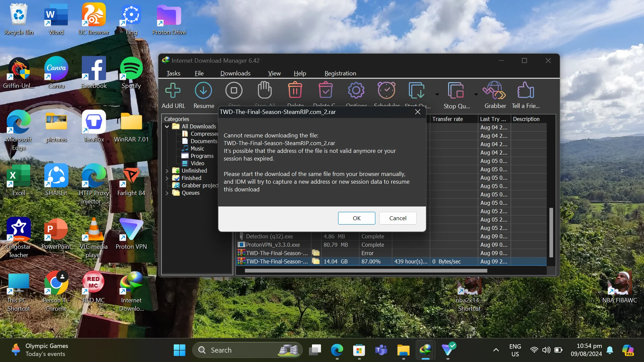This screenshot has height=362, width=644.
Task: Click the Stop All hand icon
Action: click(x=265, y=90)
